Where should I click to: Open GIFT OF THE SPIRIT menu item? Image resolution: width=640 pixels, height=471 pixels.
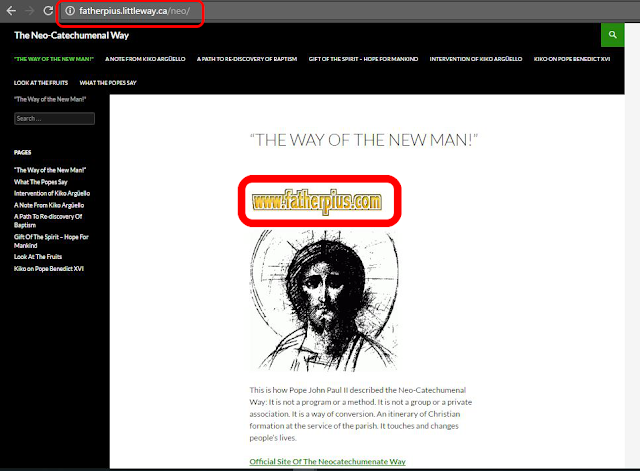coord(363,59)
